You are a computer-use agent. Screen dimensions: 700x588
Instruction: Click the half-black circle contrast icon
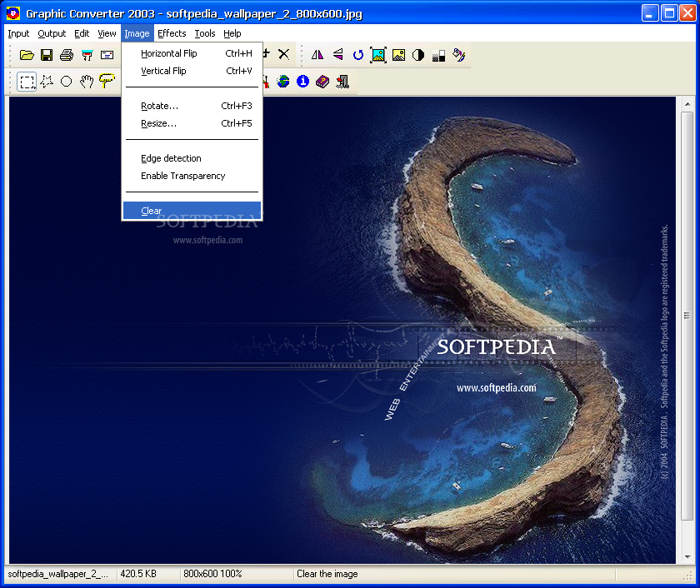click(x=418, y=55)
